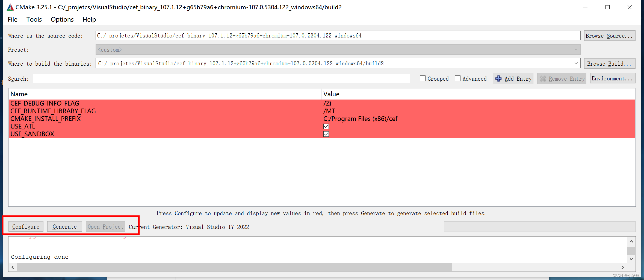Click the output log scroll down arrow
The image size is (644, 280).
[631, 259]
